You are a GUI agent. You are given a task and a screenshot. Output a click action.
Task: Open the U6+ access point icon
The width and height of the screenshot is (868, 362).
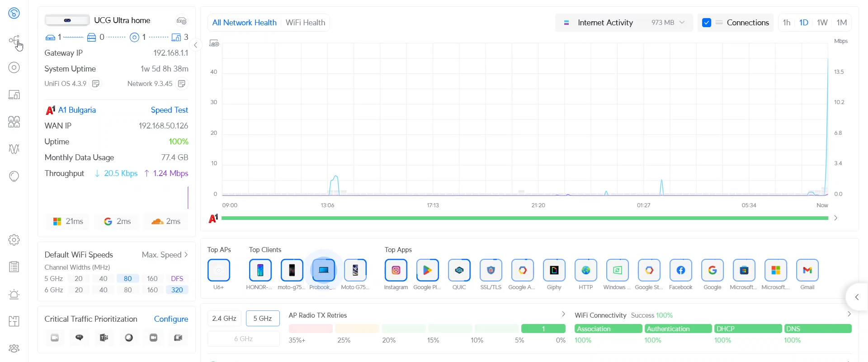[219, 270]
